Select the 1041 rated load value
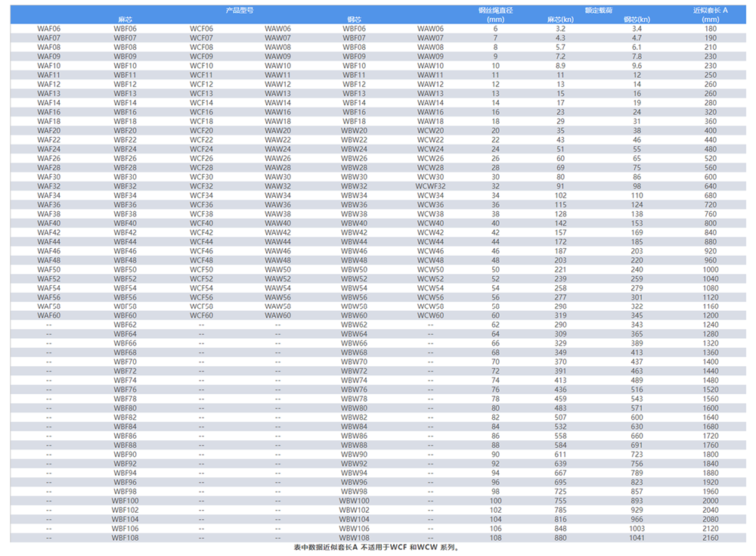Image resolution: width=756 pixels, height=556 pixels. tap(637, 538)
